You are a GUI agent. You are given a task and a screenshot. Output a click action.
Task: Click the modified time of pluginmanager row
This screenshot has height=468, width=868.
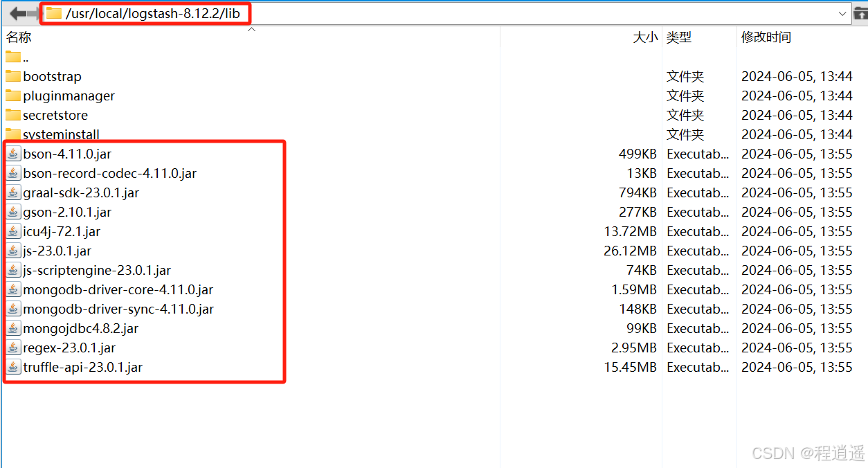pos(797,96)
